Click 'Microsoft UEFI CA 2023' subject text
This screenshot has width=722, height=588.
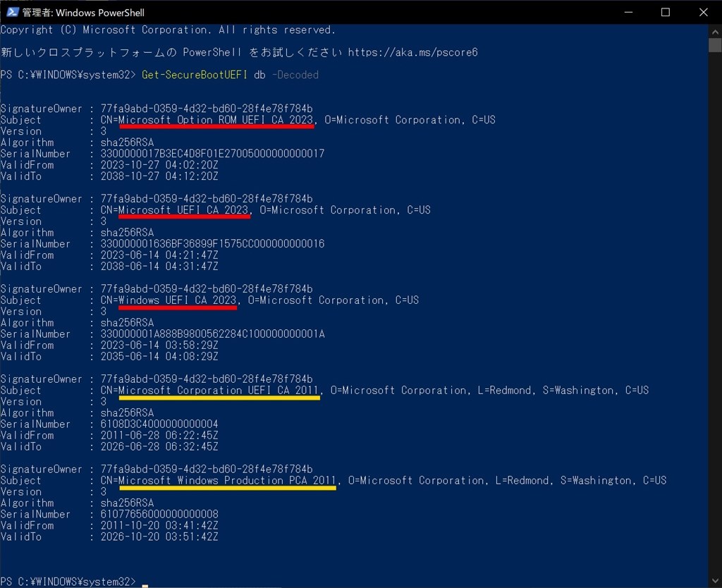pos(184,210)
